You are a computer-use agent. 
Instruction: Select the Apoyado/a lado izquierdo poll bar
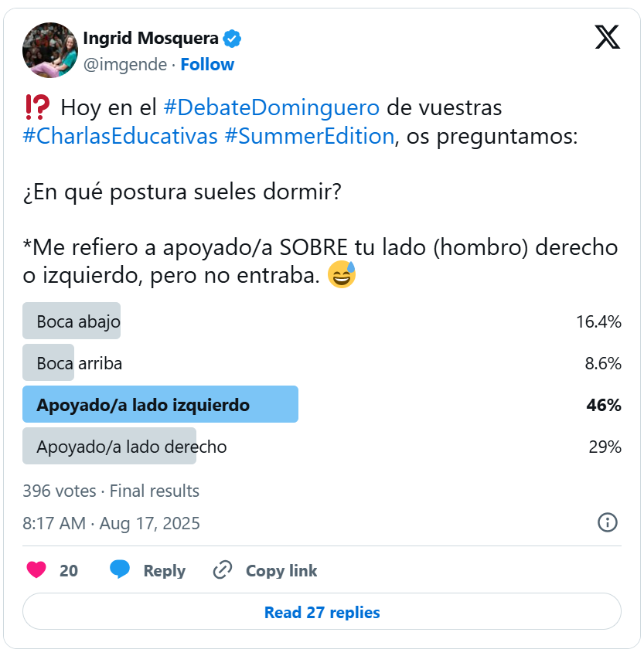(160, 404)
